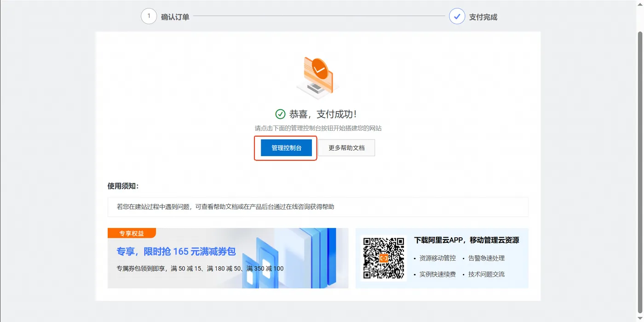Click the circled 1 step indicator

tap(148, 16)
